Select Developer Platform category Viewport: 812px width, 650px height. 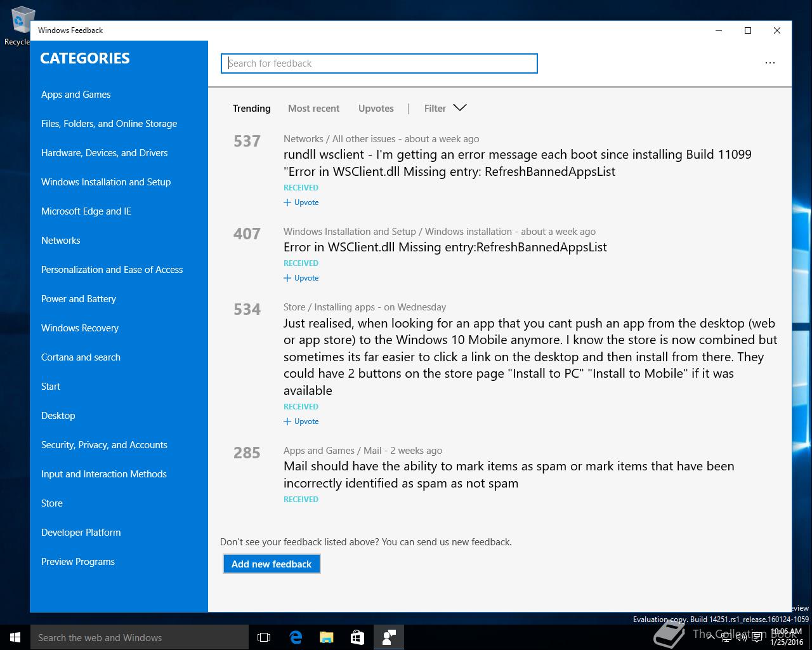pyautogui.click(x=81, y=533)
